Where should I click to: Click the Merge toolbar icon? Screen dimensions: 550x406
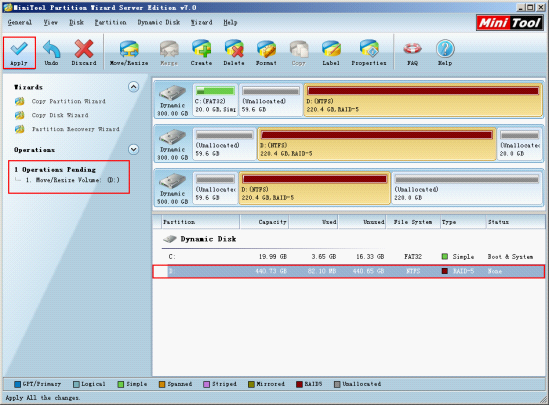[x=169, y=53]
